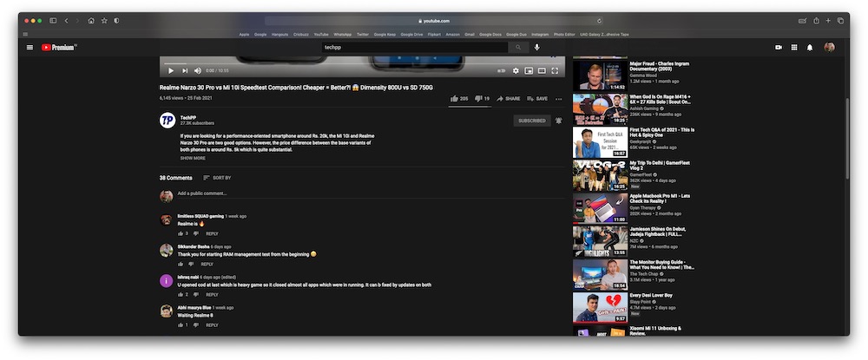
Task: Click the Safari bookmark star icon
Action: point(104,21)
